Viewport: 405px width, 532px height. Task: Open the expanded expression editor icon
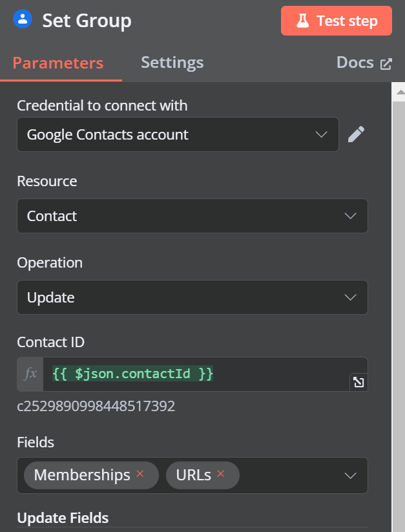358,382
